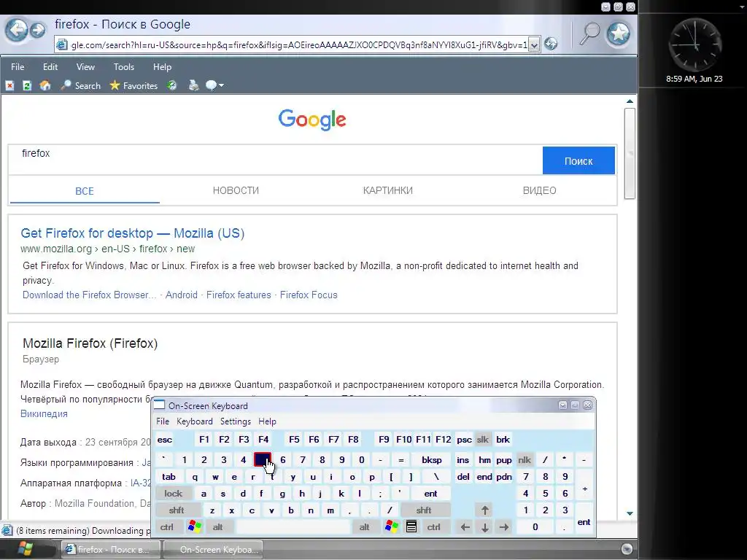This screenshot has width=747, height=560.
Task: Click the vertical scrollbar thumb
Action: coord(630,153)
